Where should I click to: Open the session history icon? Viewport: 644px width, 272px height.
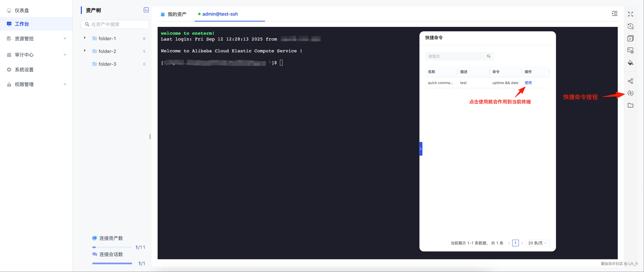coord(630,26)
